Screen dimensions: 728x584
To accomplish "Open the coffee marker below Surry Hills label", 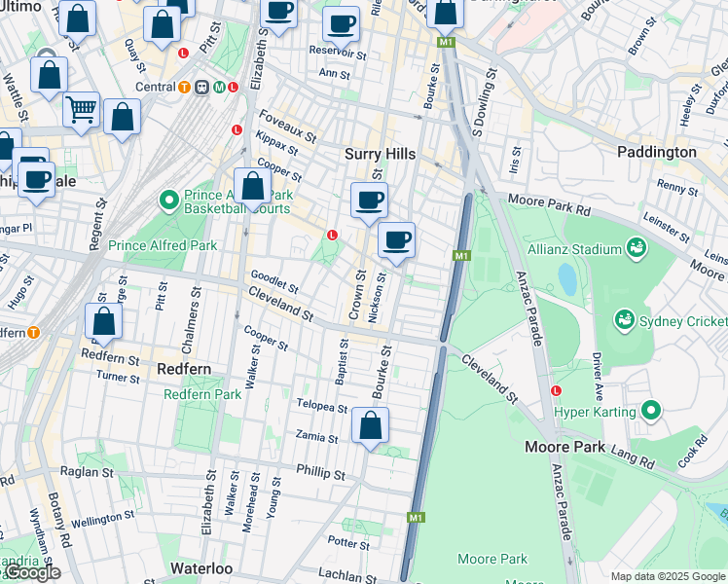I will pyautogui.click(x=369, y=201).
